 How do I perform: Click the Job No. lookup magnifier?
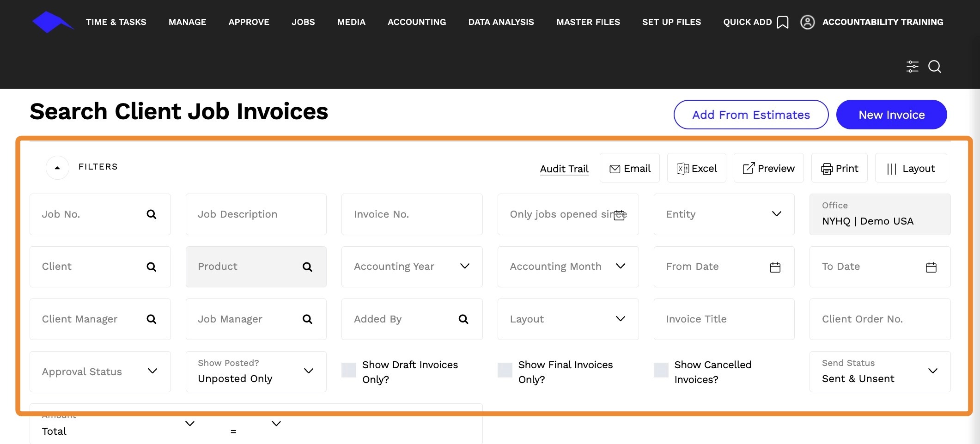click(x=151, y=214)
